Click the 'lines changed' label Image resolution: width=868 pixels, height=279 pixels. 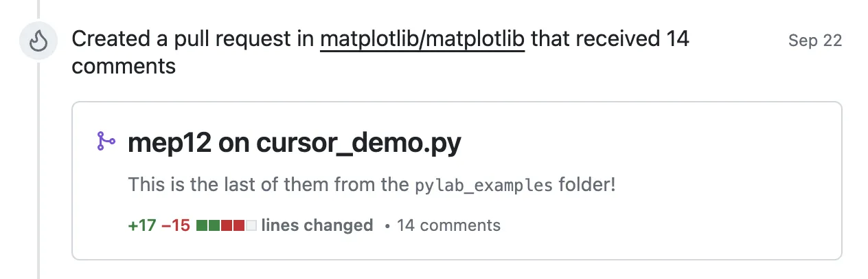pos(317,225)
